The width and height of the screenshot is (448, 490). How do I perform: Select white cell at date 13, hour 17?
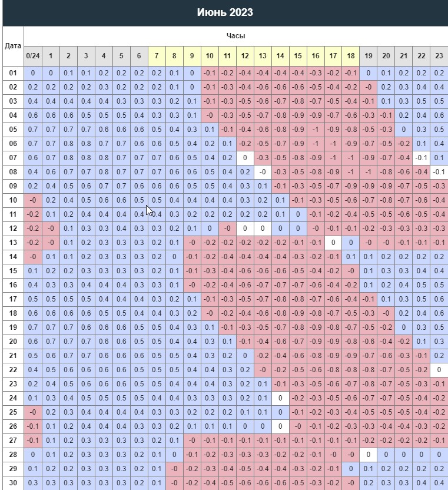(333, 243)
